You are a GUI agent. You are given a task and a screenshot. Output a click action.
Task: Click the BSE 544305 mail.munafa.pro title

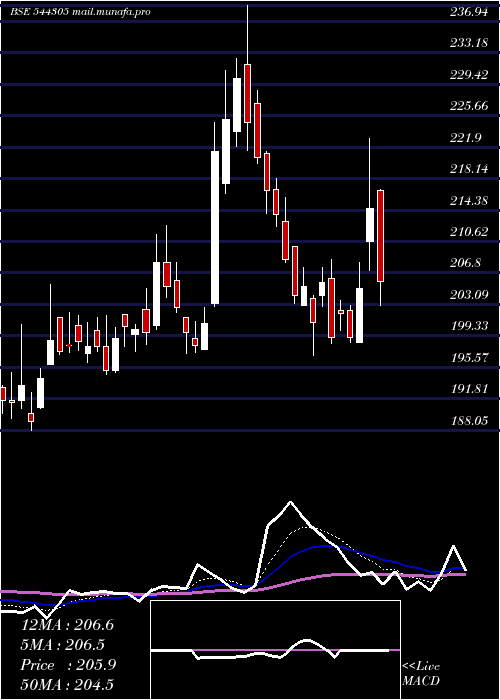pos(80,12)
